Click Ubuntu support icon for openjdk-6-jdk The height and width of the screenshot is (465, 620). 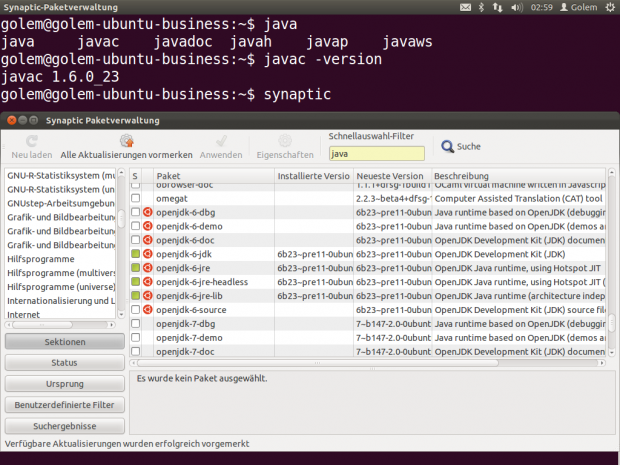(147, 254)
